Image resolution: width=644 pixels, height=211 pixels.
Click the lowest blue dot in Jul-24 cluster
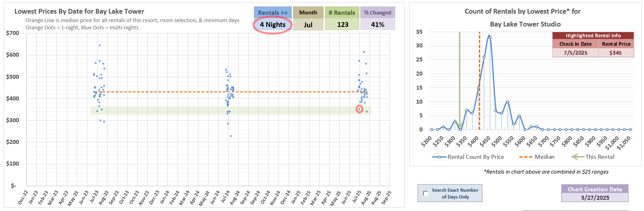pos(231,136)
